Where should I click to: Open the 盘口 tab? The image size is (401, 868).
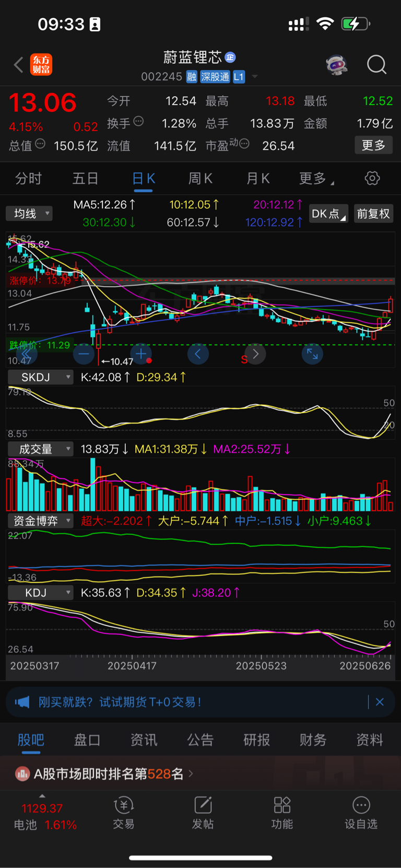pyautogui.click(x=87, y=740)
